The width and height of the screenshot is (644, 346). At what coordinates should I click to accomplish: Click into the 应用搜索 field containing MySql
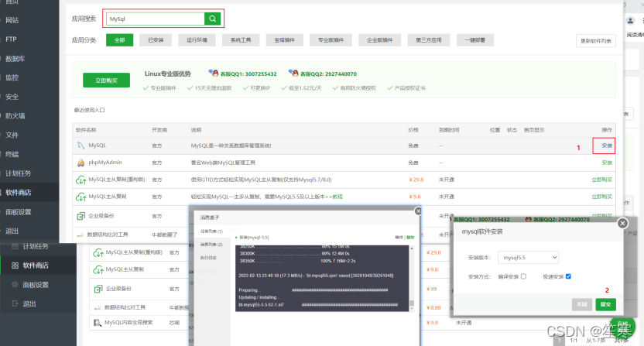click(x=156, y=19)
